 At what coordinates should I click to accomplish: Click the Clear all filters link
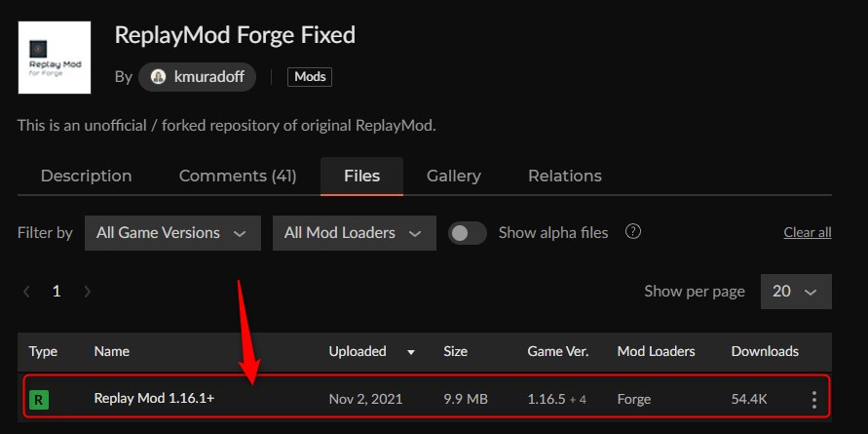coord(808,232)
